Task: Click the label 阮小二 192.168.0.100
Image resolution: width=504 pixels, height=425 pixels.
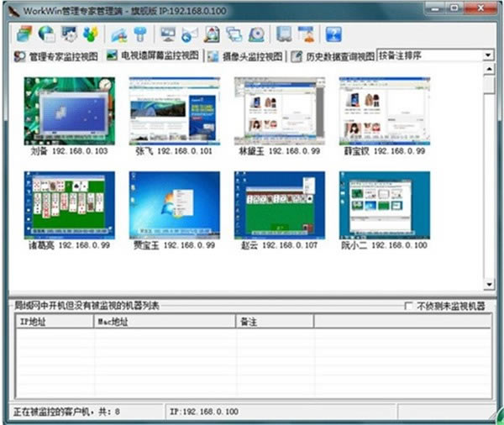Action: (385, 245)
